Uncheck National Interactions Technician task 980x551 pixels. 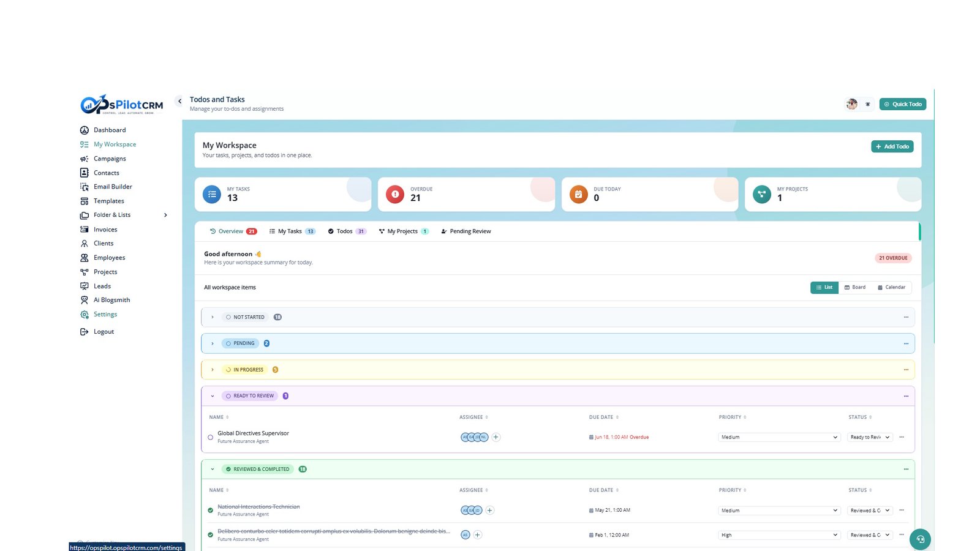click(211, 510)
